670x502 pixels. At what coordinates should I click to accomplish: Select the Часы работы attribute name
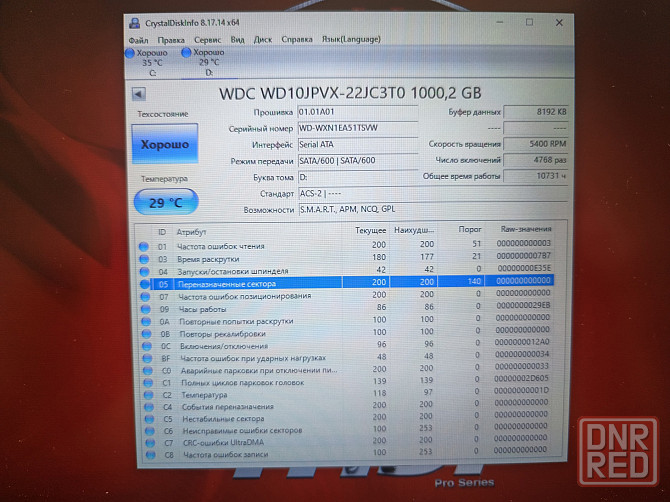(203, 309)
